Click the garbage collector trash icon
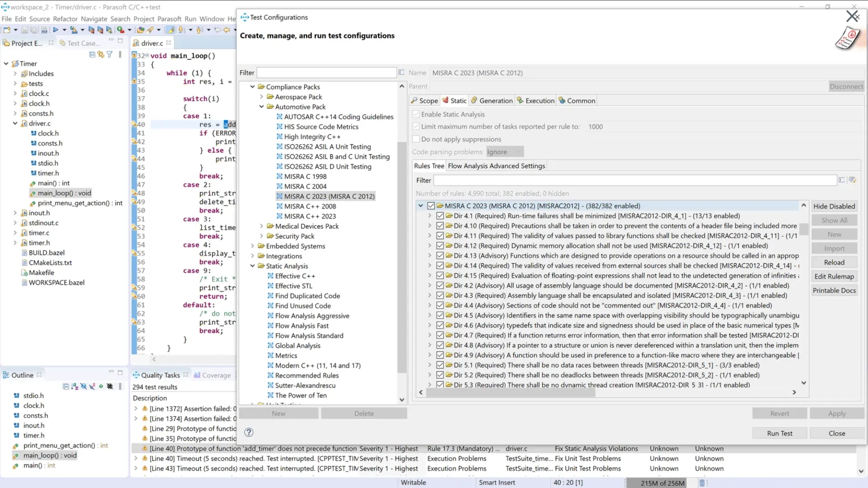The image size is (868, 488). coord(702,482)
